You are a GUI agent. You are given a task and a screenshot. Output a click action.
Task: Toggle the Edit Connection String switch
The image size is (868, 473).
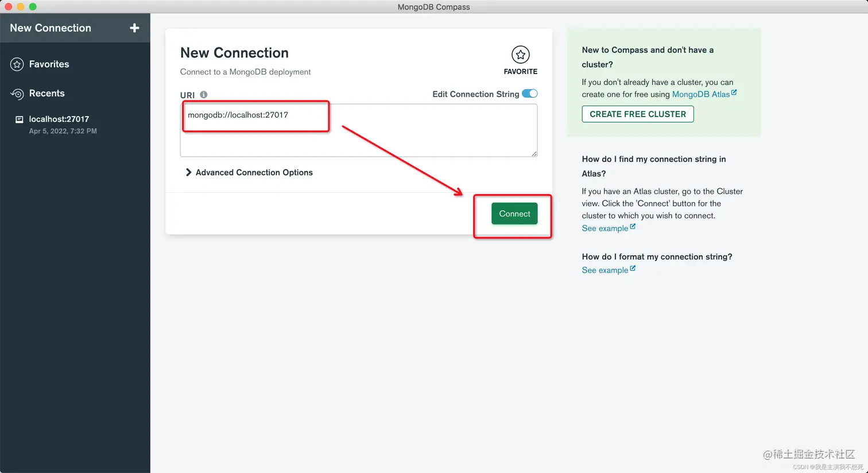pos(530,94)
